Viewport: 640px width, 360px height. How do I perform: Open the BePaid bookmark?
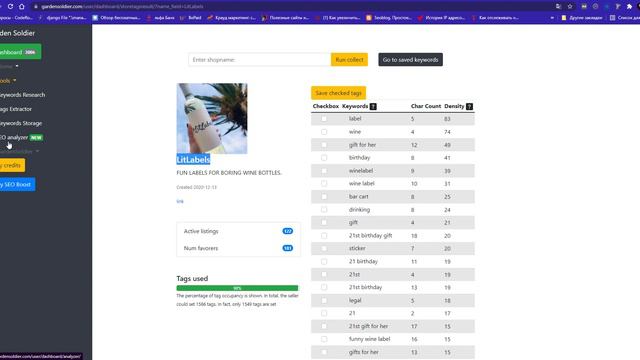point(191,18)
